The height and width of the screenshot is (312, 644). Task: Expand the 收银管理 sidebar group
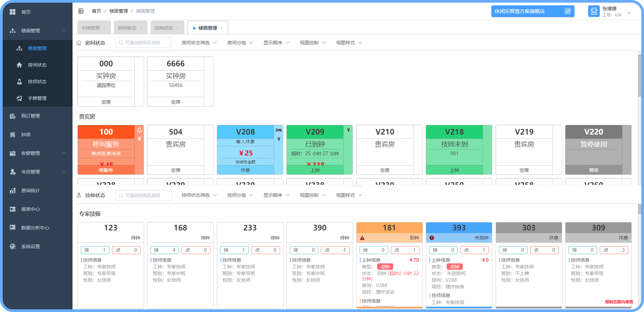tap(64, 153)
